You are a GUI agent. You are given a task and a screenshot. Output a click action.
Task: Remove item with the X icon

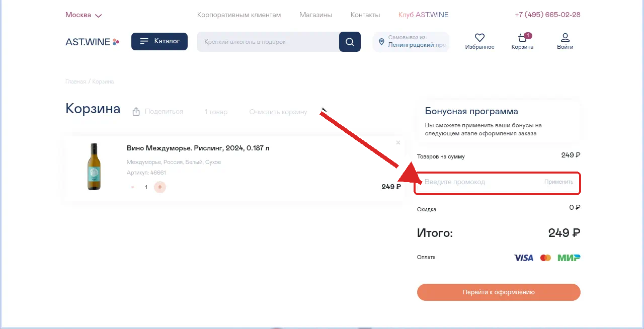tap(398, 143)
